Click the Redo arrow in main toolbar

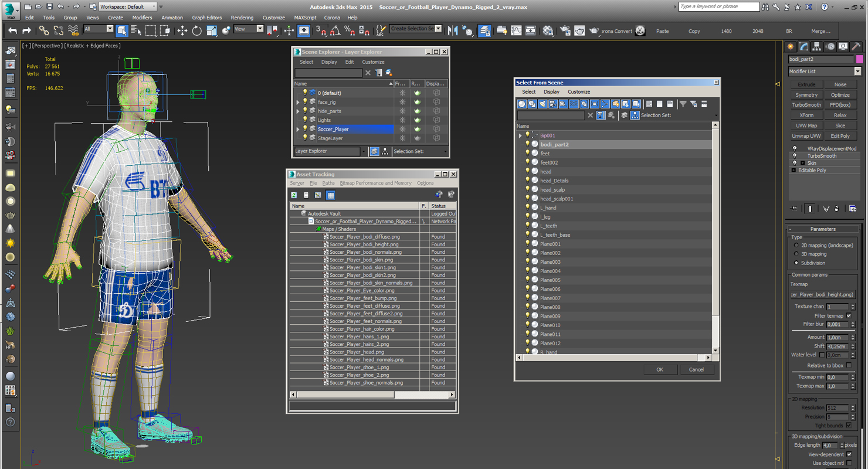tap(26, 30)
